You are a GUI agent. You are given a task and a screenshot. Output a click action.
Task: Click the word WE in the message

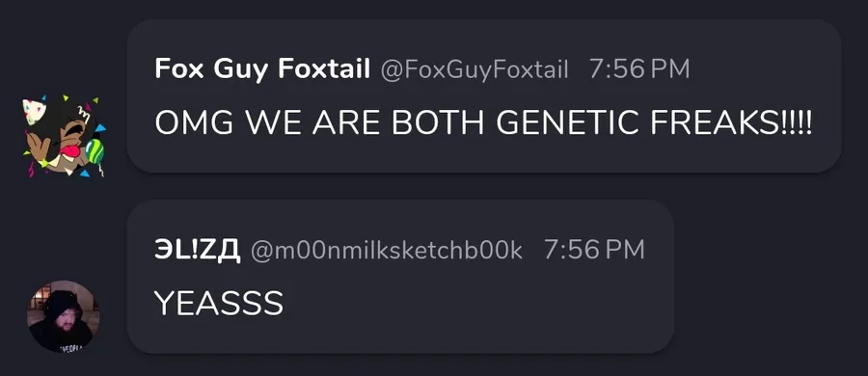(x=274, y=123)
